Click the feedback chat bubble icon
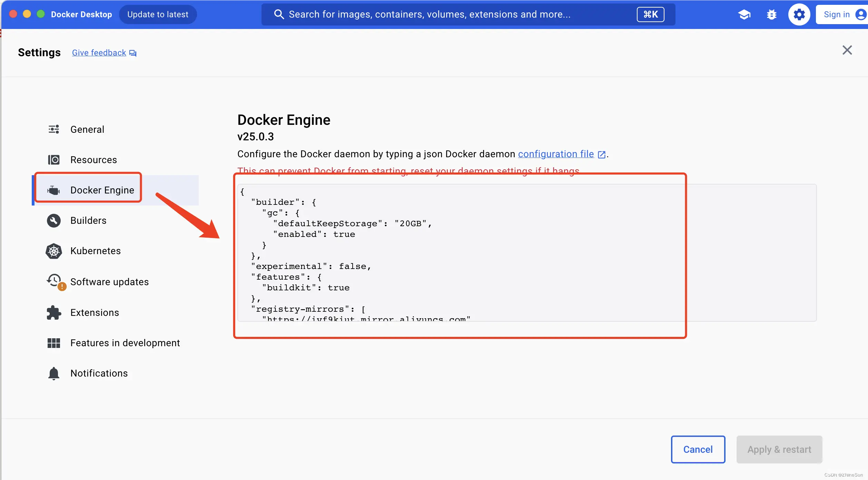This screenshot has height=480, width=868. (x=133, y=53)
